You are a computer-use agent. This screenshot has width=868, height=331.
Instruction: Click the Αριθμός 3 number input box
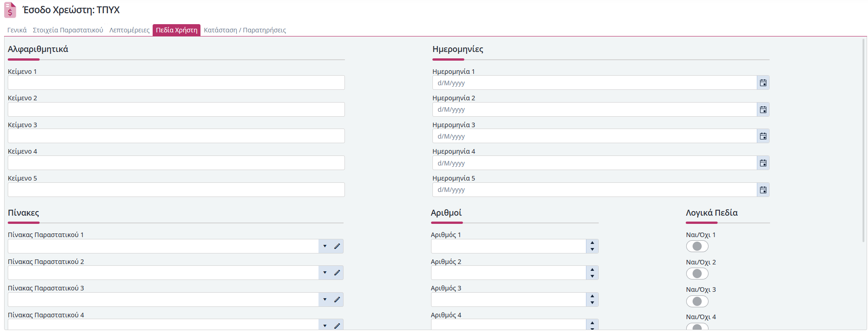(x=508, y=300)
